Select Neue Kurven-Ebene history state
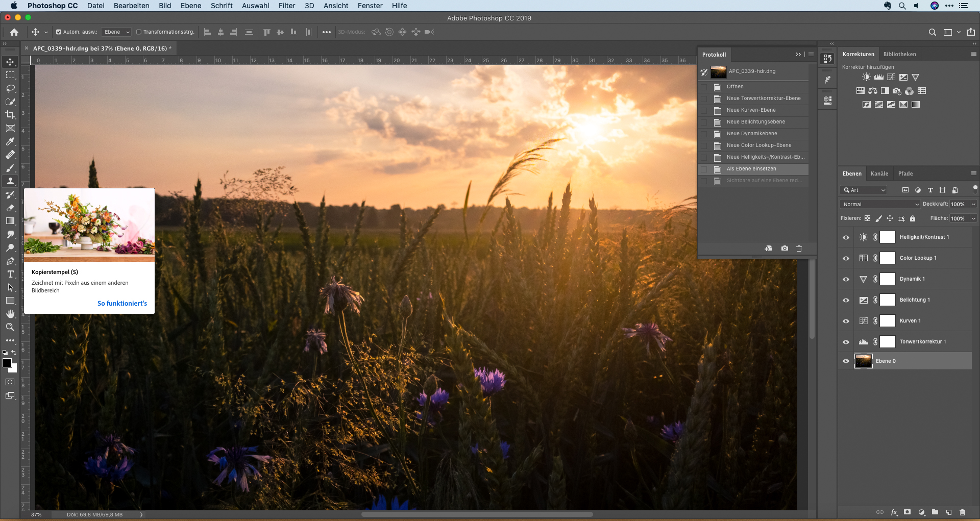Viewport: 980px width, 521px height. 753,110
